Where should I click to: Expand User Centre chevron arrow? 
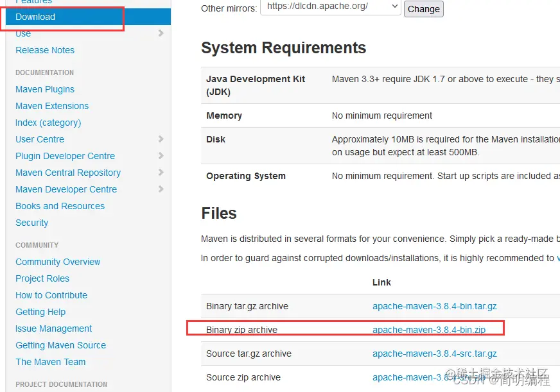tap(161, 139)
